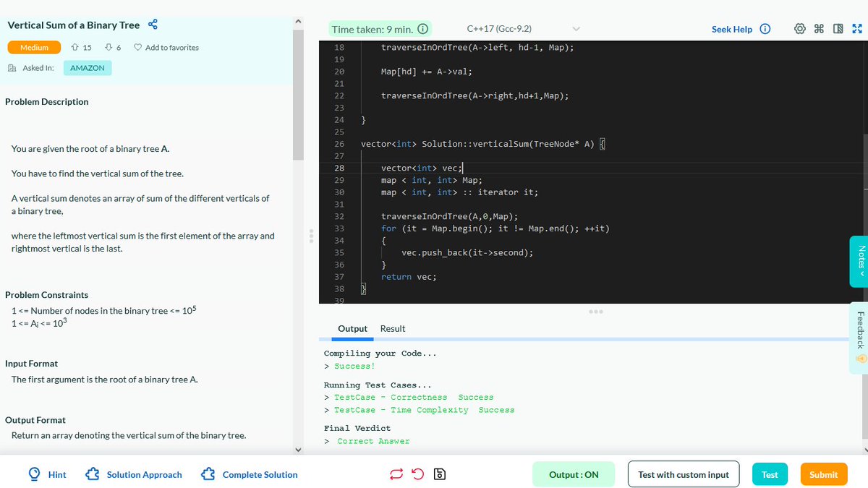
Task: Click the 'Problem Description' heading
Action: (47, 102)
